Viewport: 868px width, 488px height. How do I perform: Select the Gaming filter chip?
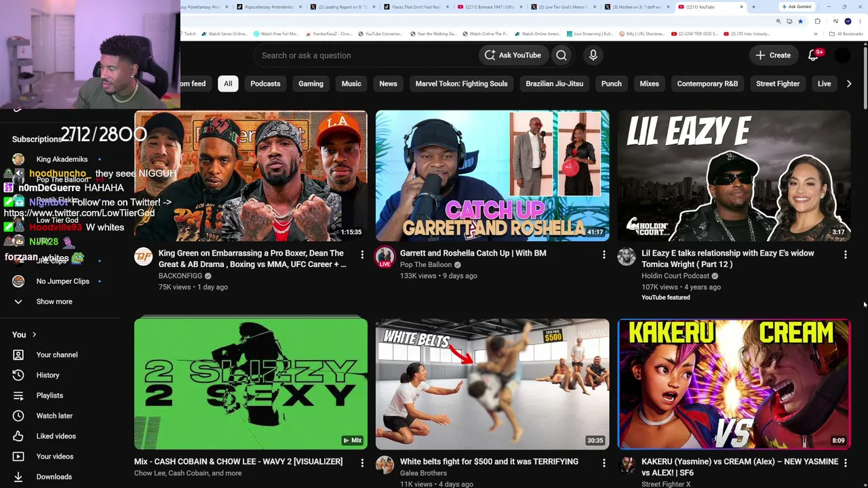tap(311, 84)
